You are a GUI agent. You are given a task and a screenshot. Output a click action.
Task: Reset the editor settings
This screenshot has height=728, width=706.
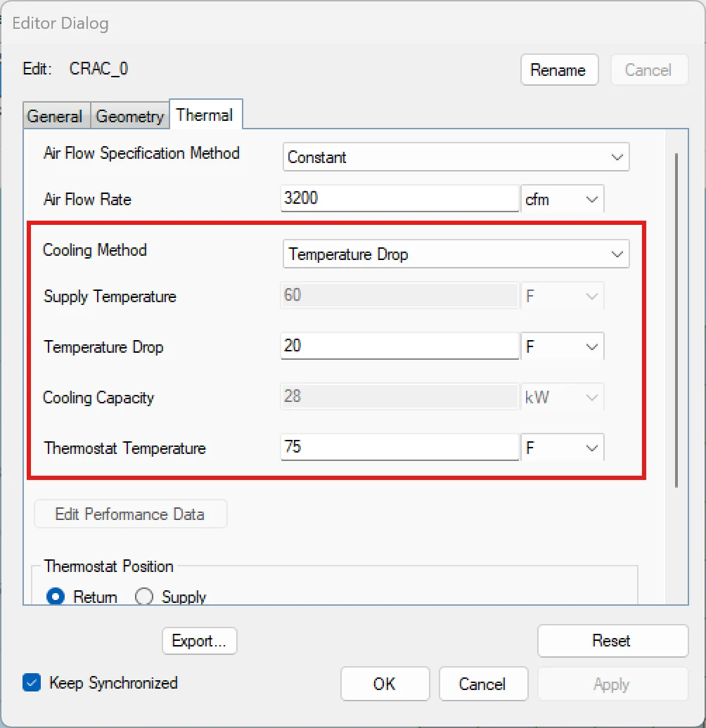pyautogui.click(x=612, y=640)
